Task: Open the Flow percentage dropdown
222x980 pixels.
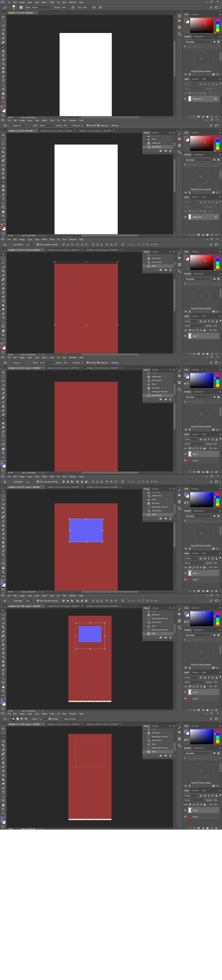Action: pyautogui.click(x=89, y=7)
